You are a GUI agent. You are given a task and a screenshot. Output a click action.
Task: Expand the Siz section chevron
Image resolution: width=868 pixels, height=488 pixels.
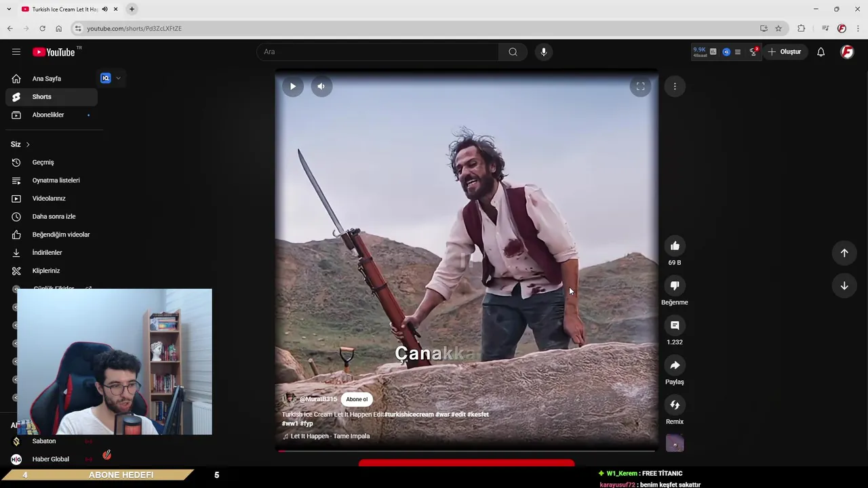(28, 144)
